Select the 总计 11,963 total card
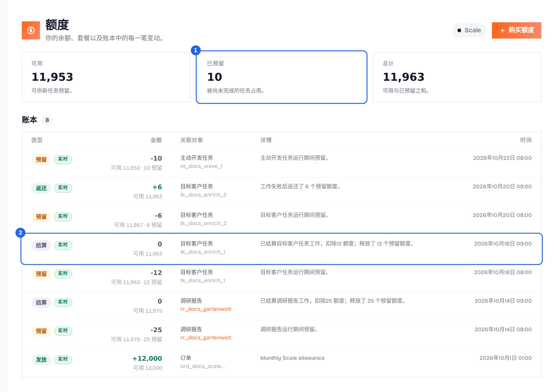Viewport: 556px width, 392px height. coord(457,77)
